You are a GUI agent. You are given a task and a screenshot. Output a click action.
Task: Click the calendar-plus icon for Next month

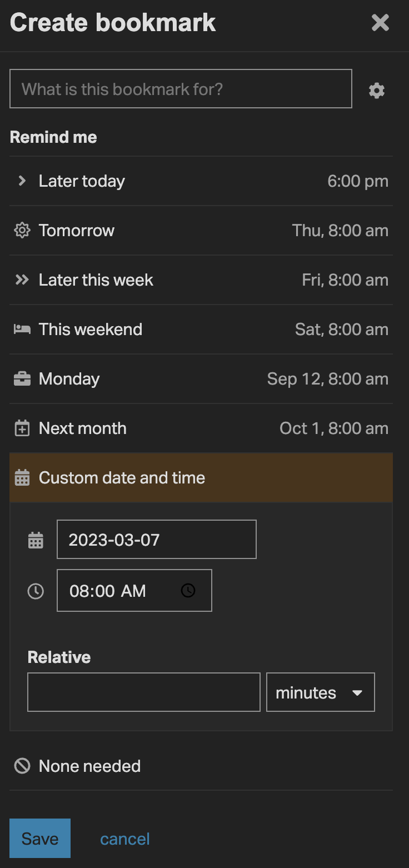22,428
